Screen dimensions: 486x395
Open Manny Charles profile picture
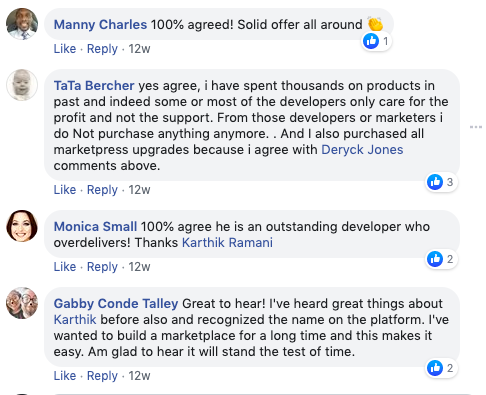click(22, 24)
